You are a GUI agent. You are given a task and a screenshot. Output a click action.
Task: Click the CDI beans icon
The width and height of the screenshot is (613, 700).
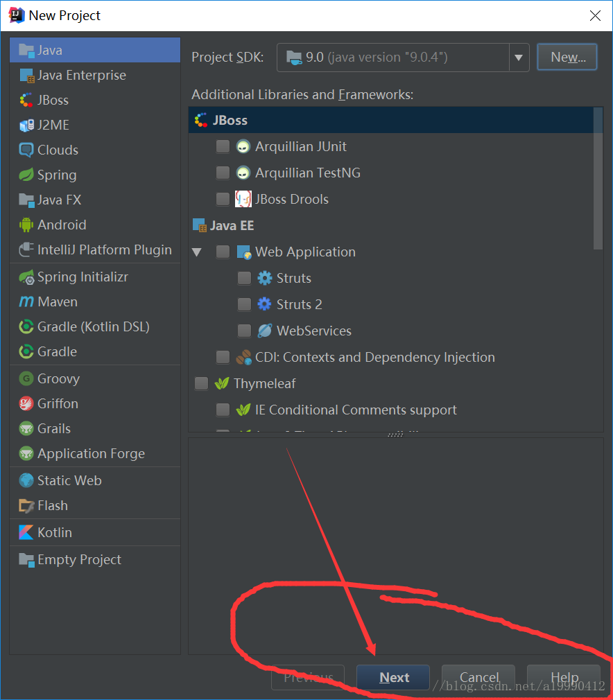click(x=243, y=357)
